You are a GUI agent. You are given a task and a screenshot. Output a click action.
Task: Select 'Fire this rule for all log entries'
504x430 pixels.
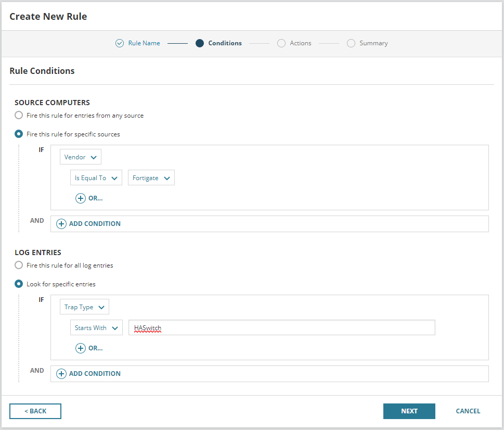click(x=19, y=265)
